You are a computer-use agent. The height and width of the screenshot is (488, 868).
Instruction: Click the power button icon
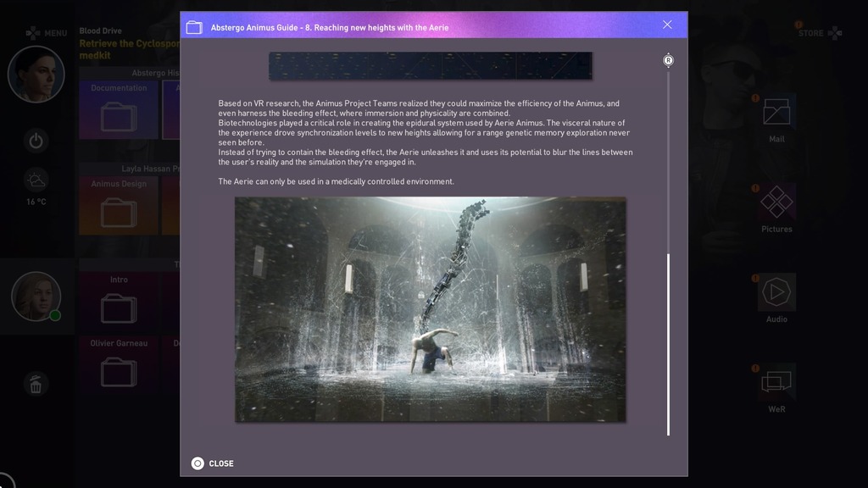point(36,141)
